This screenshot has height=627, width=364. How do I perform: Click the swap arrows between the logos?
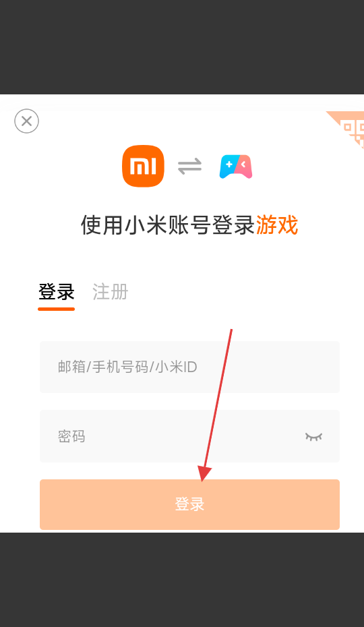[189, 166]
